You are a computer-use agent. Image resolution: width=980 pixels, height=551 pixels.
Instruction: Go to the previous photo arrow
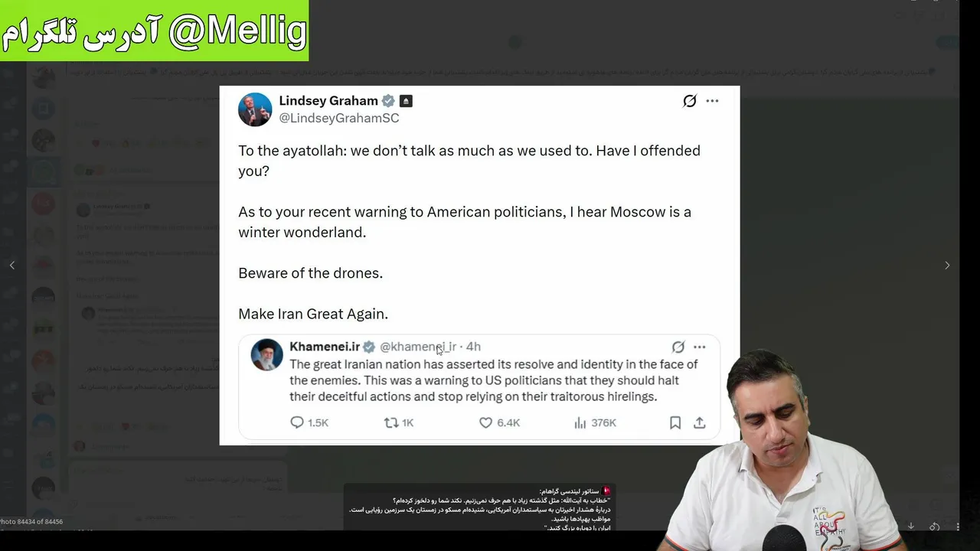[11, 265]
